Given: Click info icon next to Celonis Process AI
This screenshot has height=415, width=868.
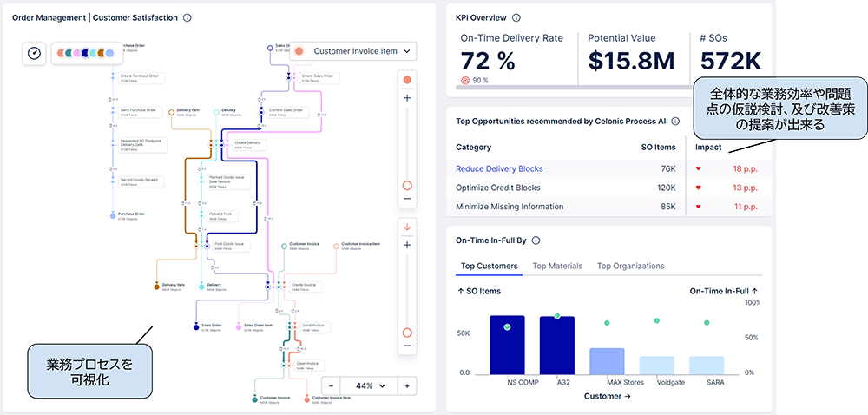Looking at the screenshot, I should pyautogui.click(x=675, y=122).
